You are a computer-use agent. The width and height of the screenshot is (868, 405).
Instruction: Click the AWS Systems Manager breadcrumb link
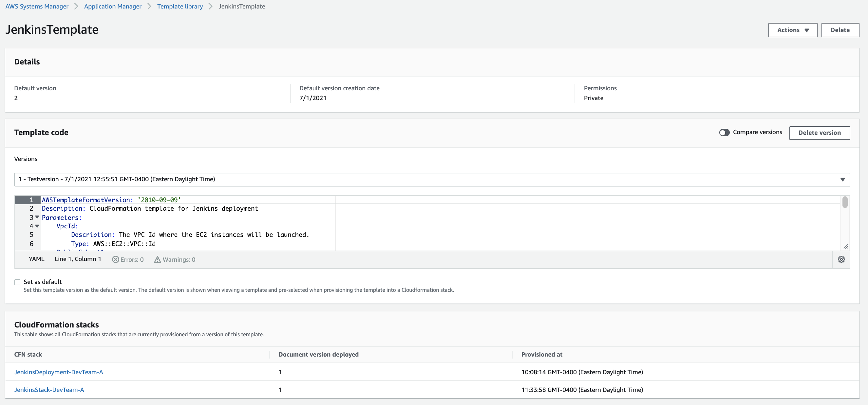pyautogui.click(x=37, y=6)
